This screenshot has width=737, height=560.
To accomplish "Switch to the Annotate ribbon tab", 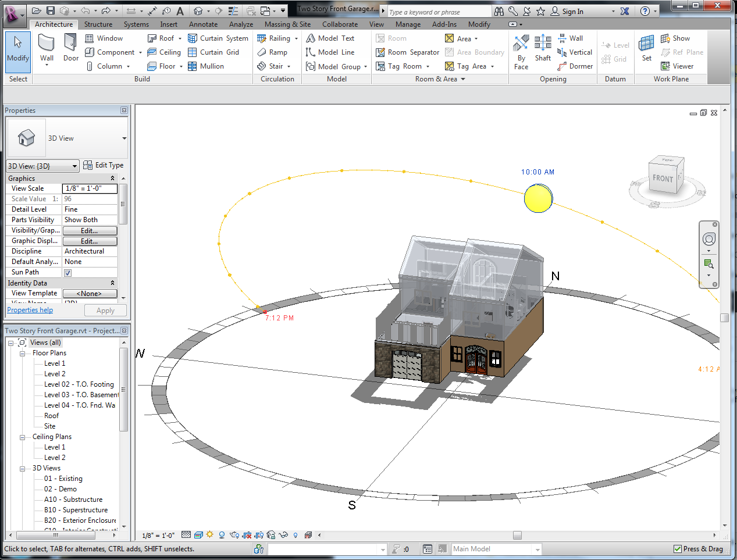I will click(203, 24).
